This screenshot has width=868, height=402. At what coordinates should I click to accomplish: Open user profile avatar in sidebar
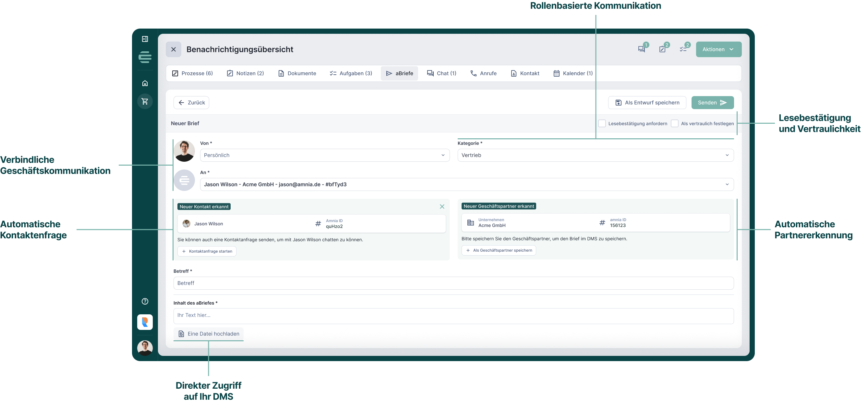tap(145, 348)
